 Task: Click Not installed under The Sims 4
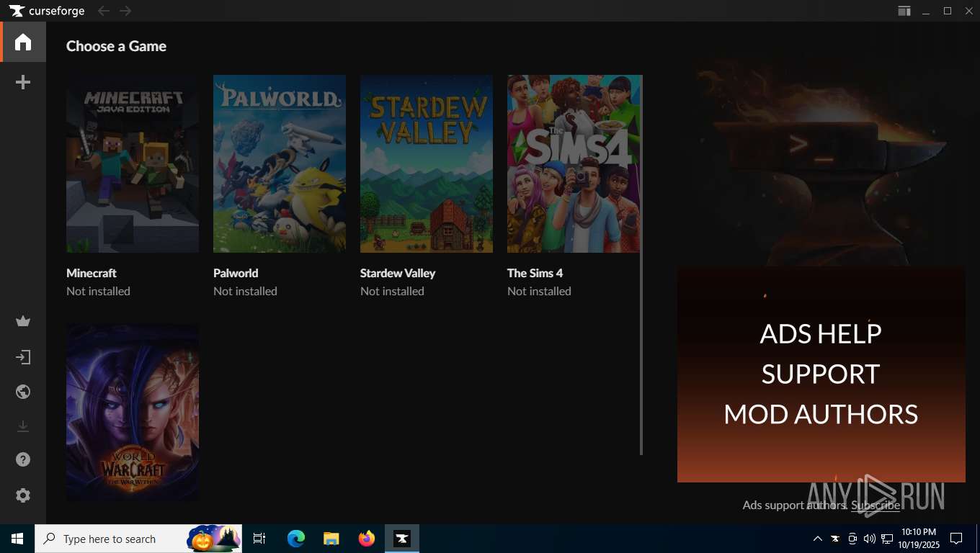[539, 291]
